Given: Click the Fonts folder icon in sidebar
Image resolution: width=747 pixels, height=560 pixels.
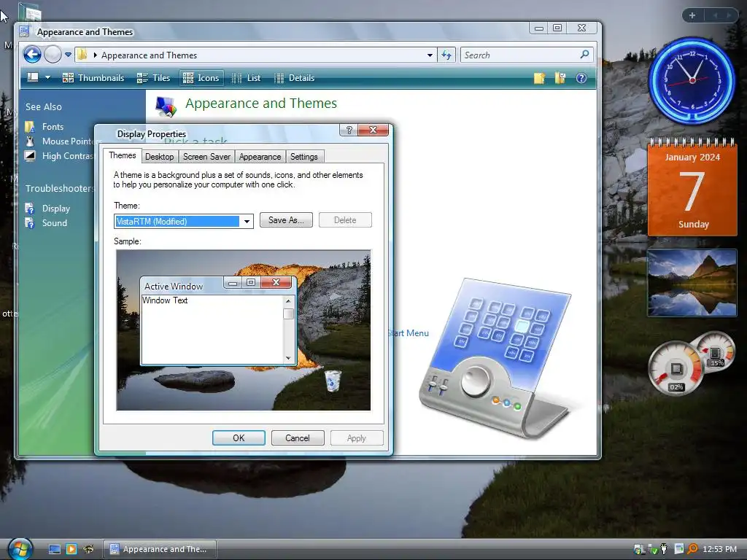Looking at the screenshot, I should pyautogui.click(x=30, y=127).
